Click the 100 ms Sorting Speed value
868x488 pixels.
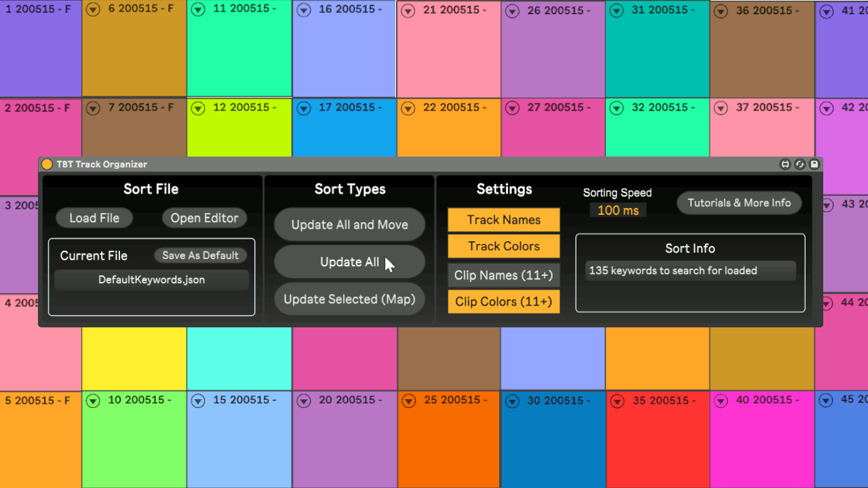pyautogui.click(x=618, y=210)
